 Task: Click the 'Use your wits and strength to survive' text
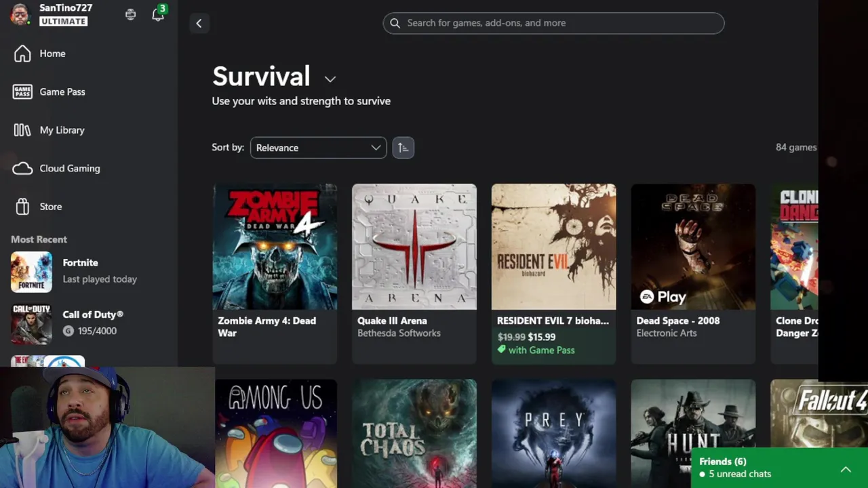pyautogui.click(x=301, y=101)
